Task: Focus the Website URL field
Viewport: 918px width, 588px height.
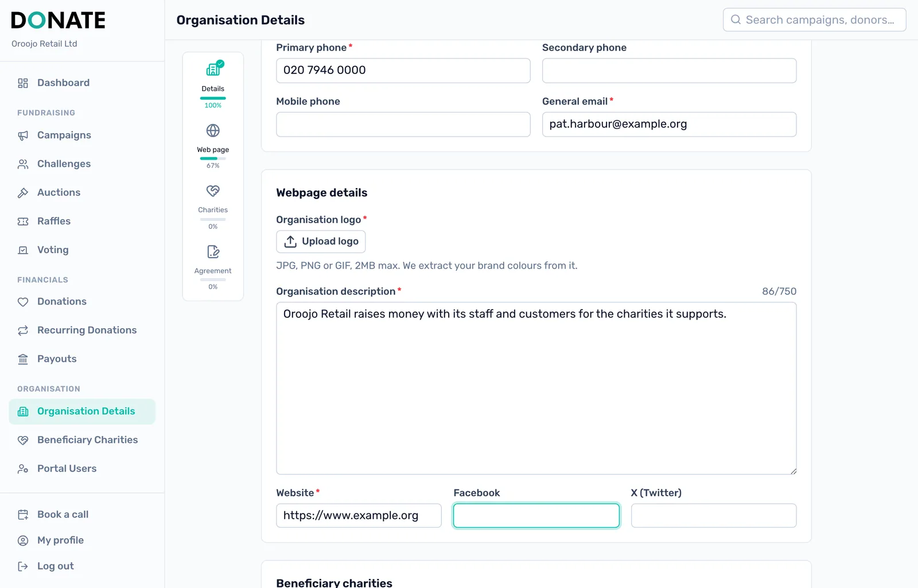Action: point(359,516)
